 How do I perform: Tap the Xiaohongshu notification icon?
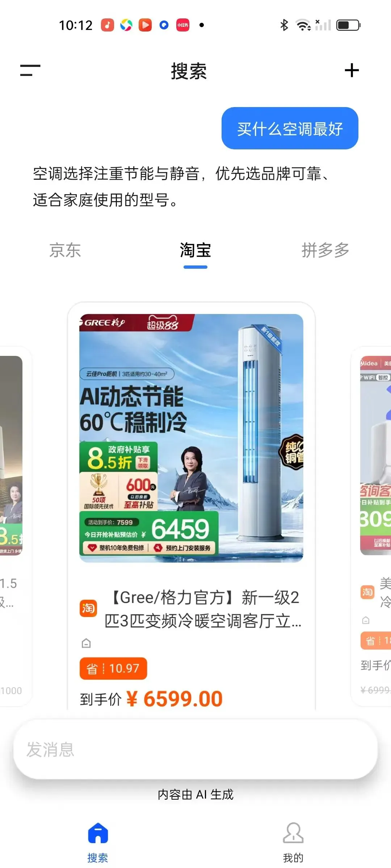pos(182,25)
